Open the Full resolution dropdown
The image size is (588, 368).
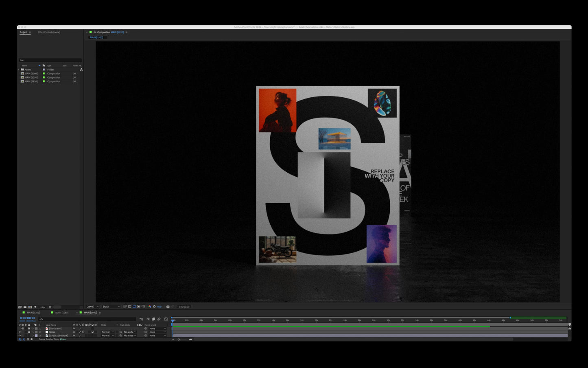[x=111, y=307]
